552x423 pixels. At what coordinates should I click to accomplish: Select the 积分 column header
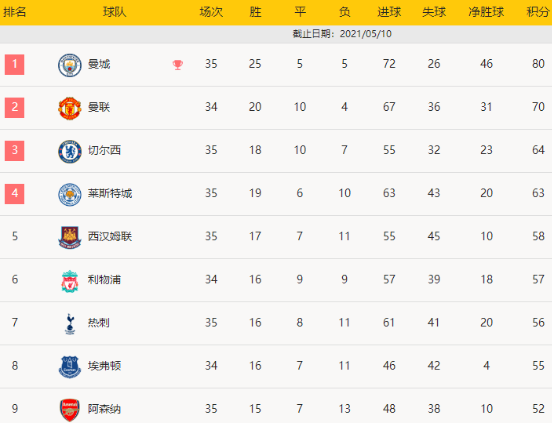538,12
